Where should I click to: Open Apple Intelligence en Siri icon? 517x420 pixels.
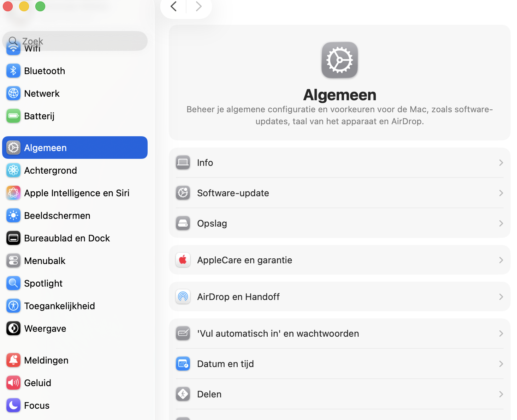point(13,193)
